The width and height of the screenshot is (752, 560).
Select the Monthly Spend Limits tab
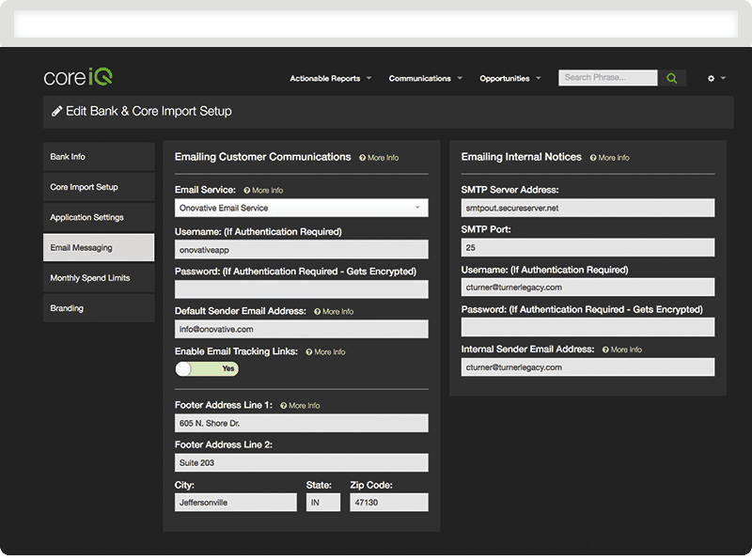99,278
